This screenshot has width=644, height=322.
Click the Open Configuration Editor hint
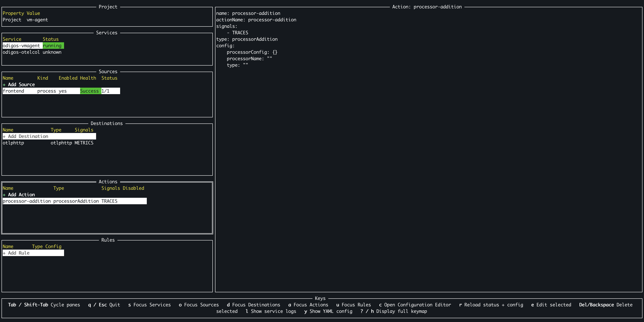415,305
